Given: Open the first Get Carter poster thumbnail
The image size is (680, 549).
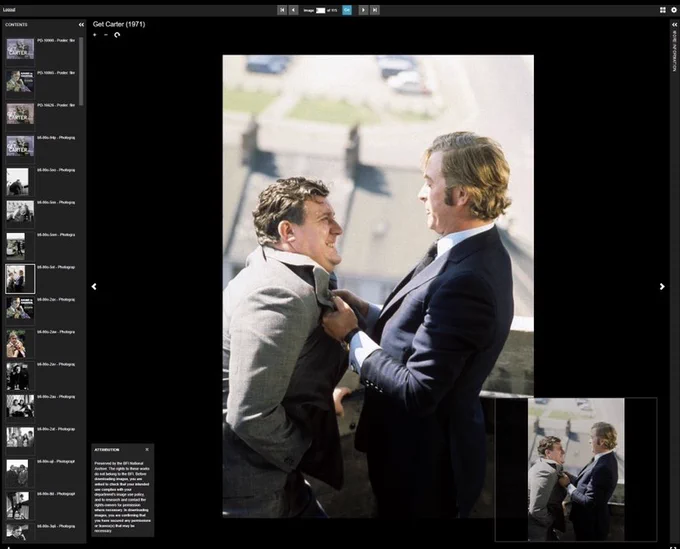Looking at the screenshot, I should click(20, 49).
